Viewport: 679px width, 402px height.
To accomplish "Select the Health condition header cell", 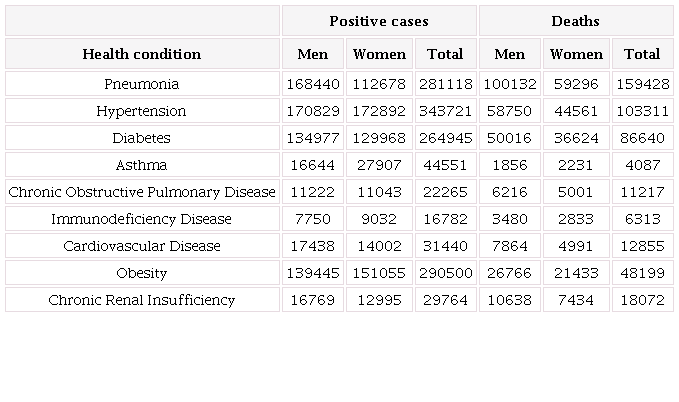I will pos(142,54).
